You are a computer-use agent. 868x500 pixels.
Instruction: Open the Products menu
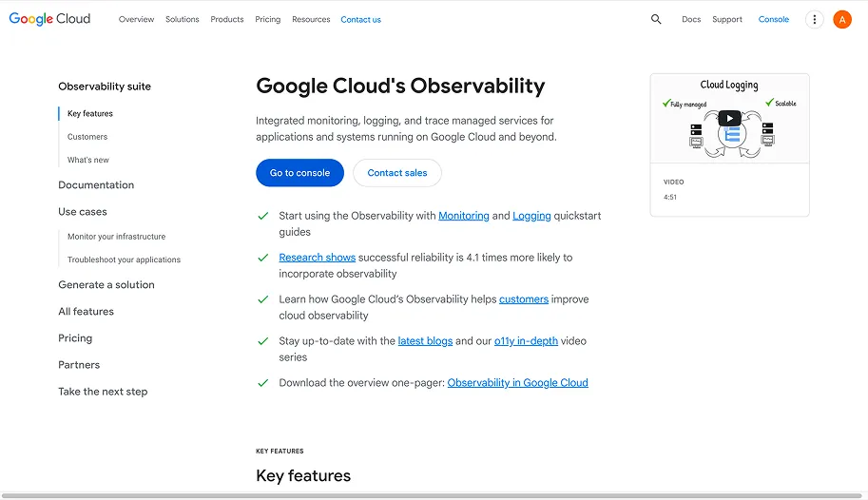pyautogui.click(x=227, y=19)
